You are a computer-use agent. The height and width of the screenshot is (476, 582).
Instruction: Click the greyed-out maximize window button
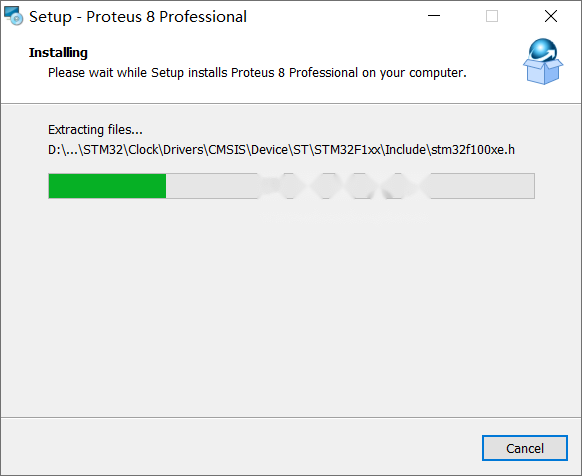(x=492, y=16)
